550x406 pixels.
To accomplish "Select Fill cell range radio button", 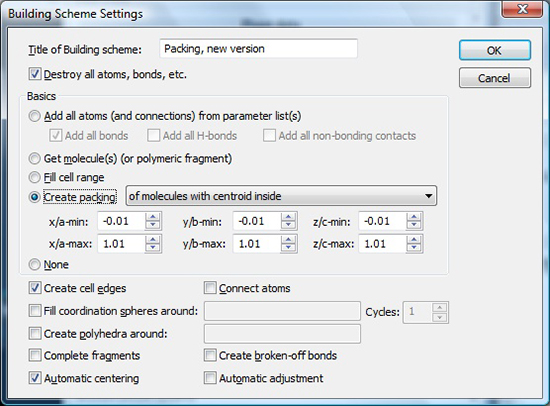I will click(34, 177).
